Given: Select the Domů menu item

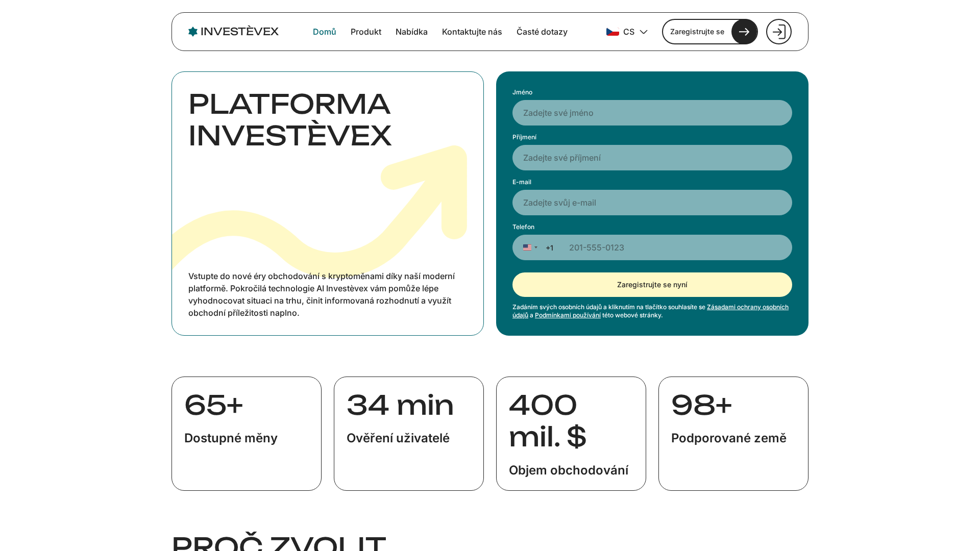Looking at the screenshot, I should click(x=324, y=32).
